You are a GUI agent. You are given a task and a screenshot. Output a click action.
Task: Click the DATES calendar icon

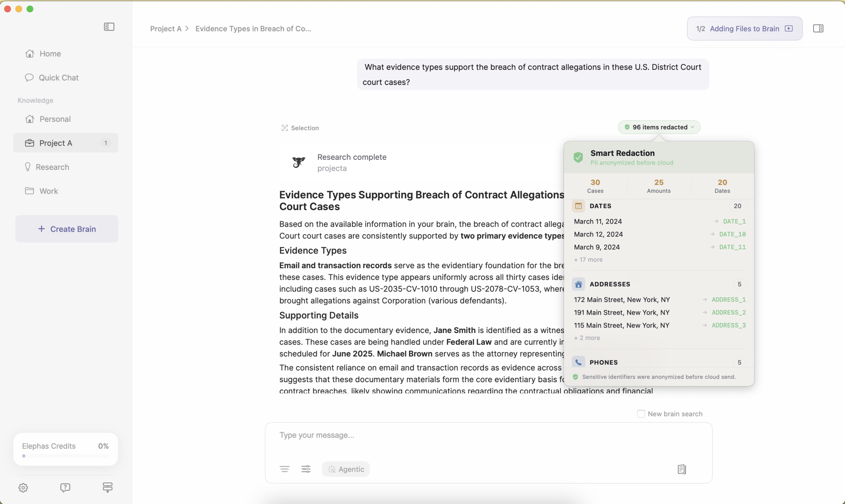pyautogui.click(x=578, y=206)
